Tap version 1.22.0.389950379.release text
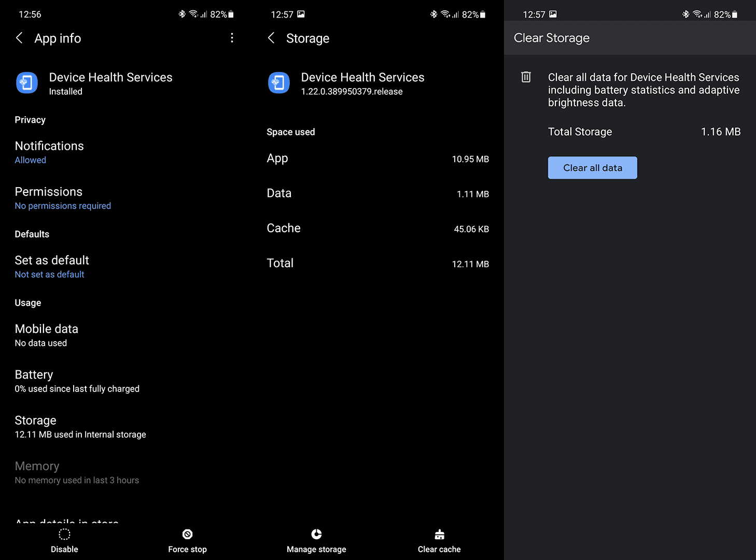This screenshot has height=560, width=756. [352, 92]
